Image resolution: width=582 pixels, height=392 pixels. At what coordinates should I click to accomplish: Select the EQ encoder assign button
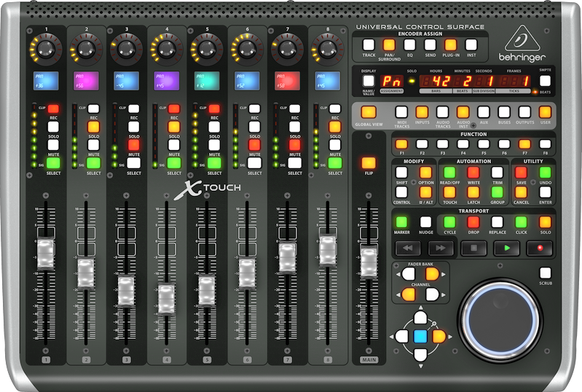pyautogui.click(x=409, y=45)
